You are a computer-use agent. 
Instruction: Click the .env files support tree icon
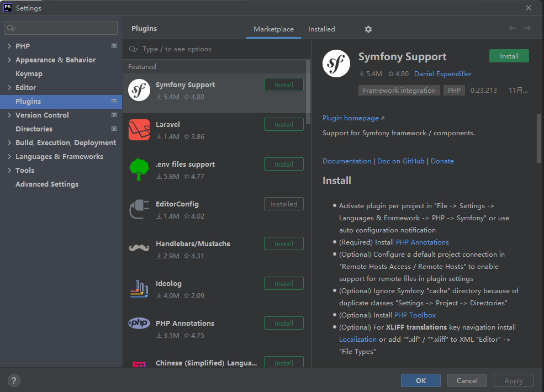pos(139,169)
